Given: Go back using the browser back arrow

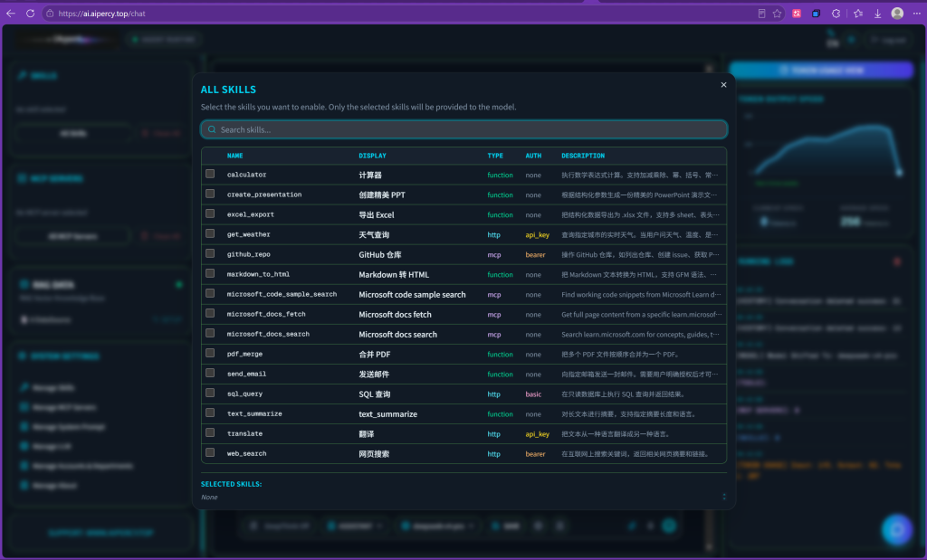Looking at the screenshot, I should (11, 13).
